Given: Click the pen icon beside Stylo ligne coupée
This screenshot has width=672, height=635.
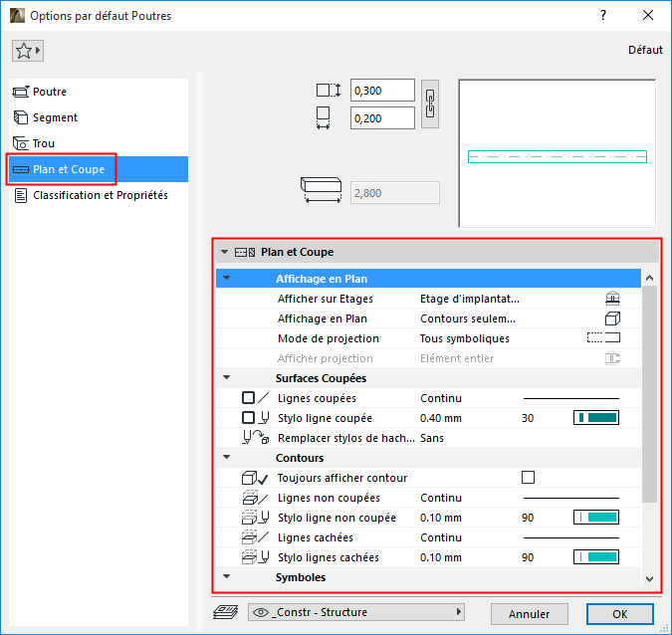Looking at the screenshot, I should tap(265, 418).
